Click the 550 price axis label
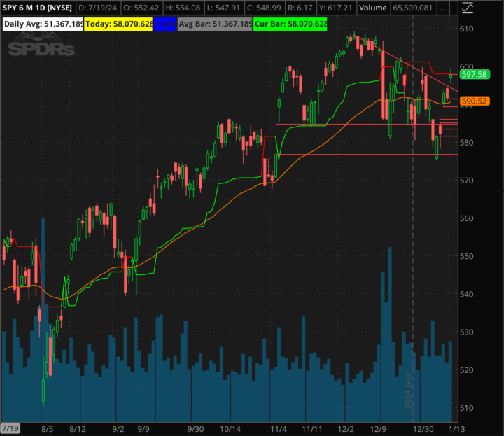504x436 pixels. tap(466, 256)
